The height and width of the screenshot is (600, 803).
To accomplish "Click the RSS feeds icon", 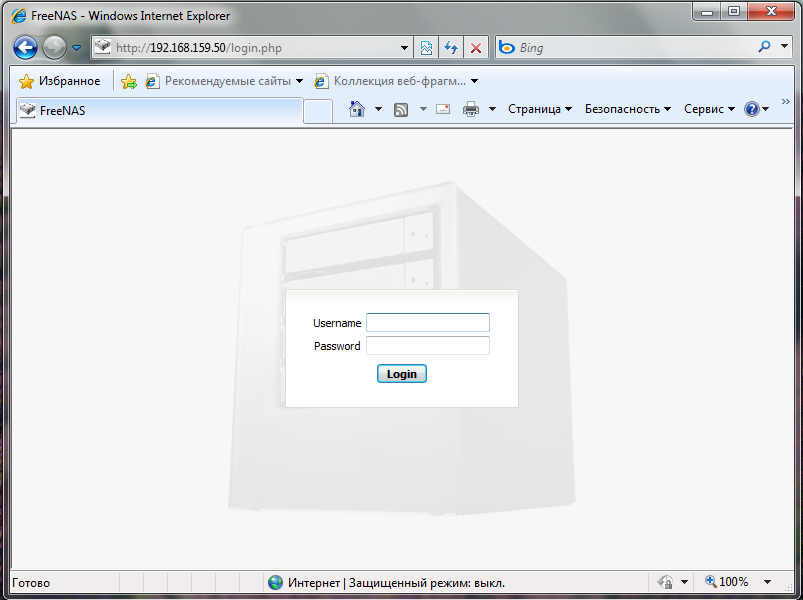I will [400, 110].
